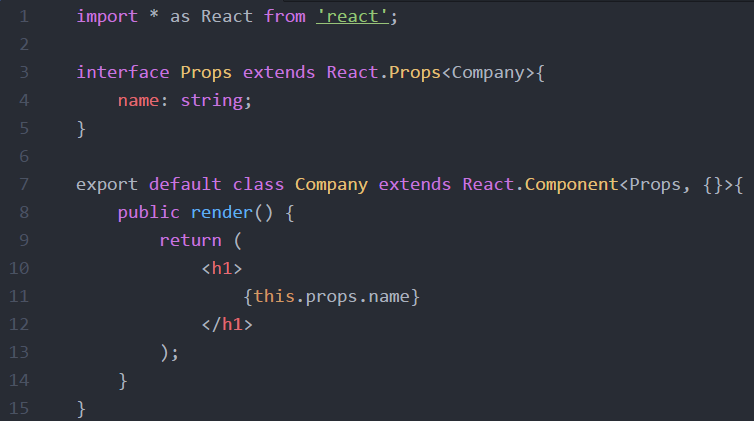Click the 'react' import string on line 1
Image resolution: width=754 pixels, height=421 pixels.
352,17
